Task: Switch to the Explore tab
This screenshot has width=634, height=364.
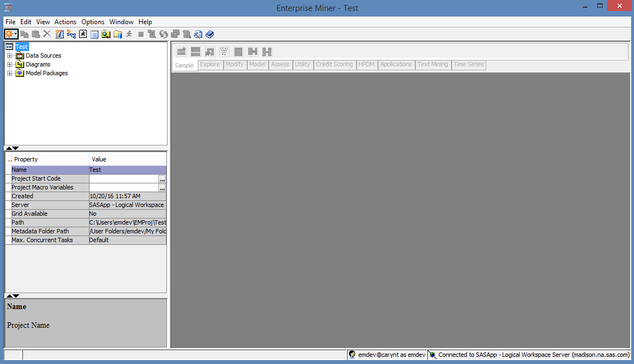Action: click(x=210, y=64)
